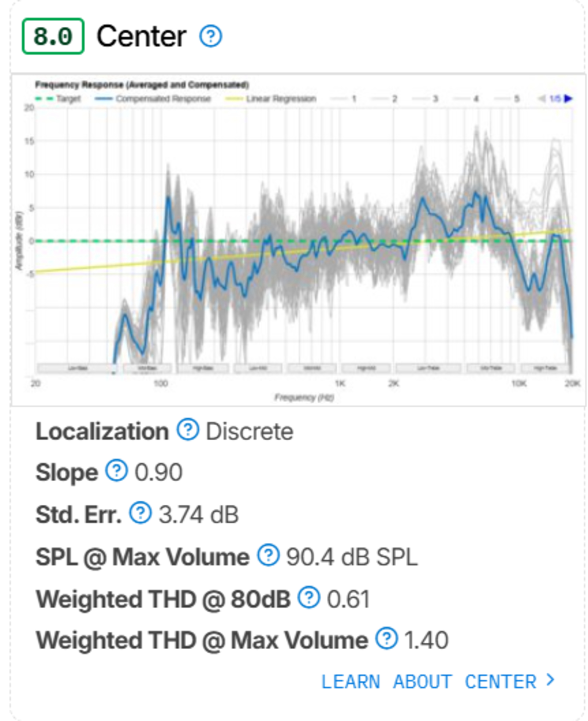The height and width of the screenshot is (721, 588).
Task: Click the Center section heading
Action: tap(142, 36)
